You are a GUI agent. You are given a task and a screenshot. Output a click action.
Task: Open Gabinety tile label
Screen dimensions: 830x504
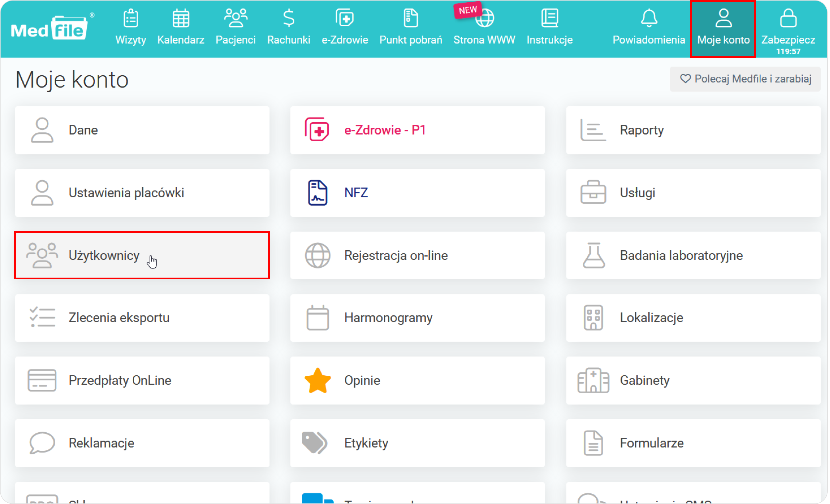point(645,381)
